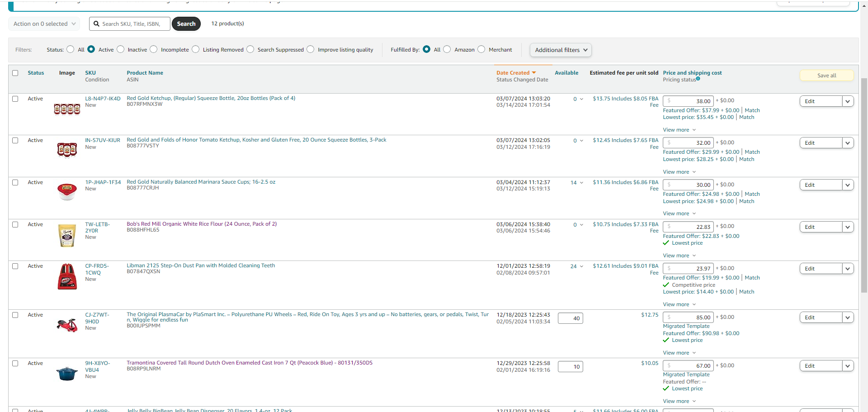Click Edit for Tramontina Dutch Oven row
Screen dimensions: 868x412
[821, 366]
